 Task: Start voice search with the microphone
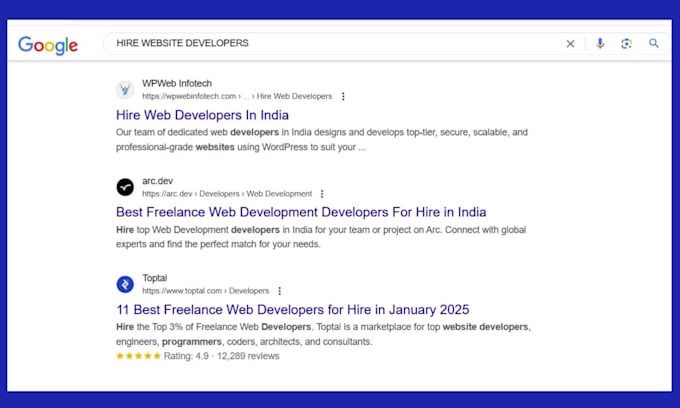coord(600,44)
